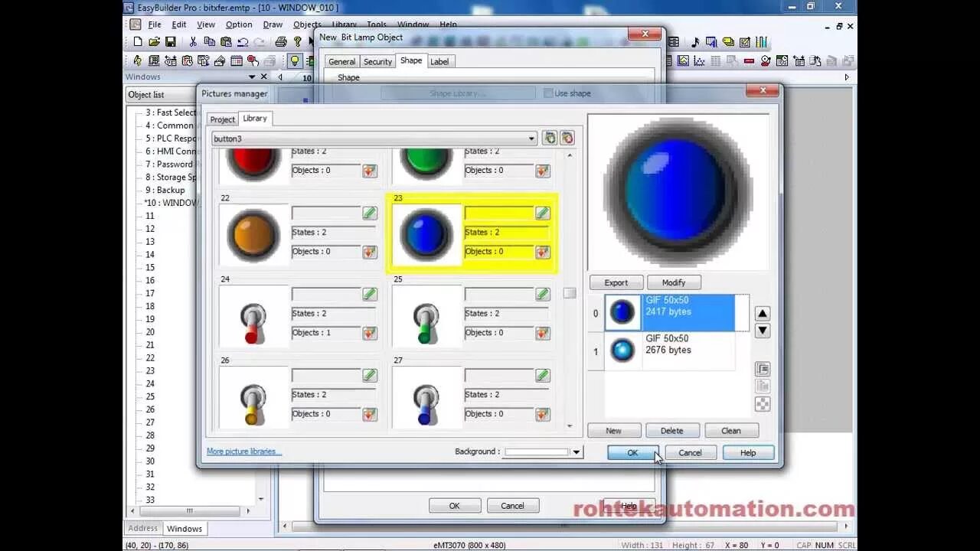Click the Paste clipboard toolbar icon

tap(226, 41)
